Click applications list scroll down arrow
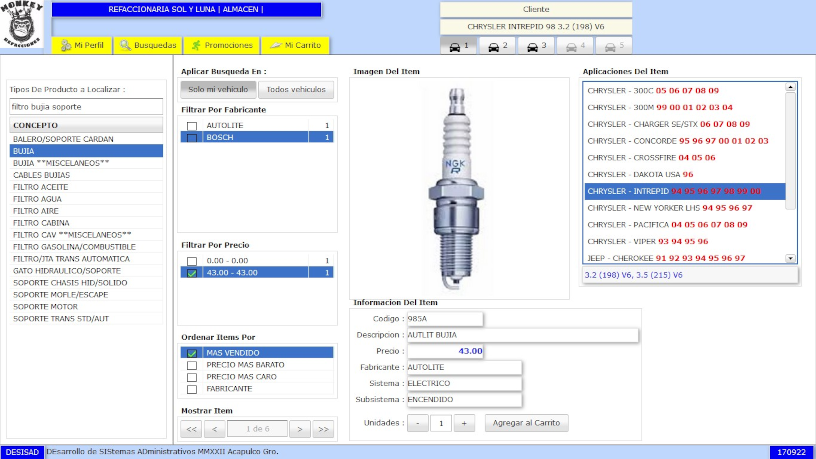The image size is (816, 459). (x=790, y=258)
